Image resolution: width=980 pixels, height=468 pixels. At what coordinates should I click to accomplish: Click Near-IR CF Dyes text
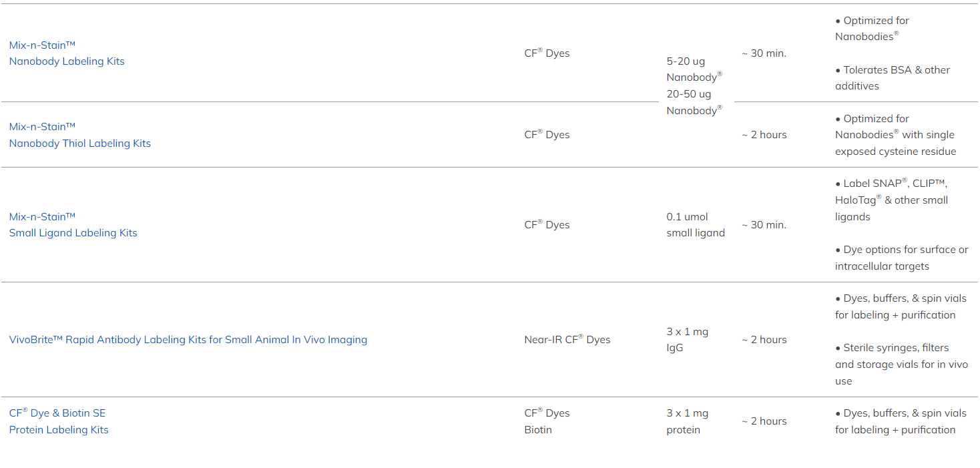(x=567, y=340)
